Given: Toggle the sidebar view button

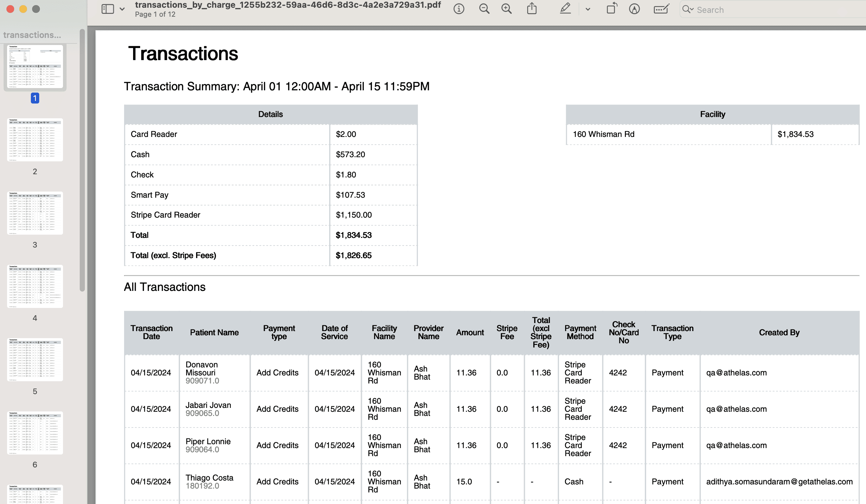Looking at the screenshot, I should 108,9.
